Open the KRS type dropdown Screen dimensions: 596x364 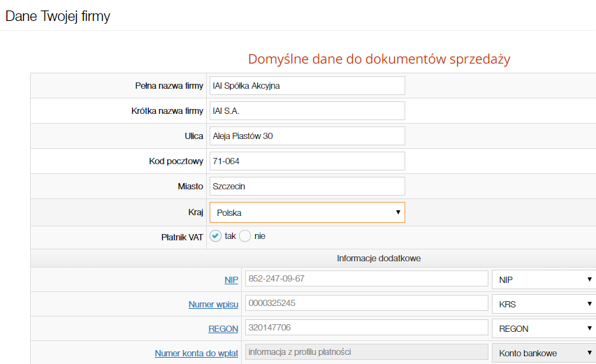pyautogui.click(x=545, y=304)
